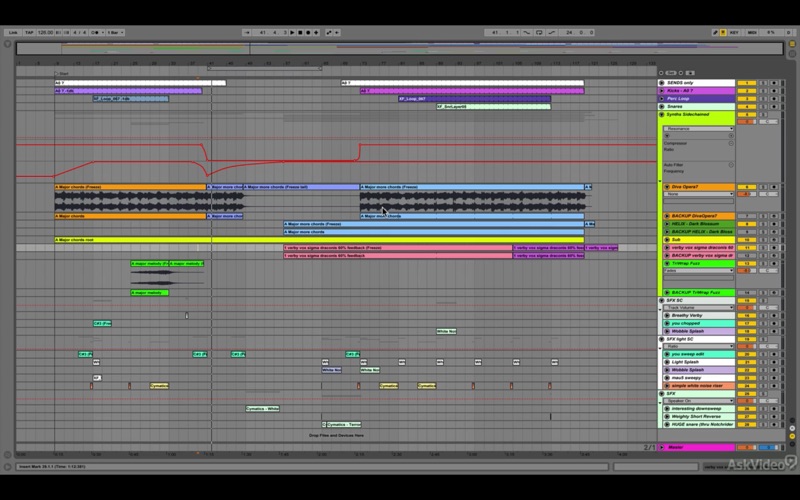Collapse the SFX SC group
The height and width of the screenshot is (500, 800).
(x=662, y=301)
